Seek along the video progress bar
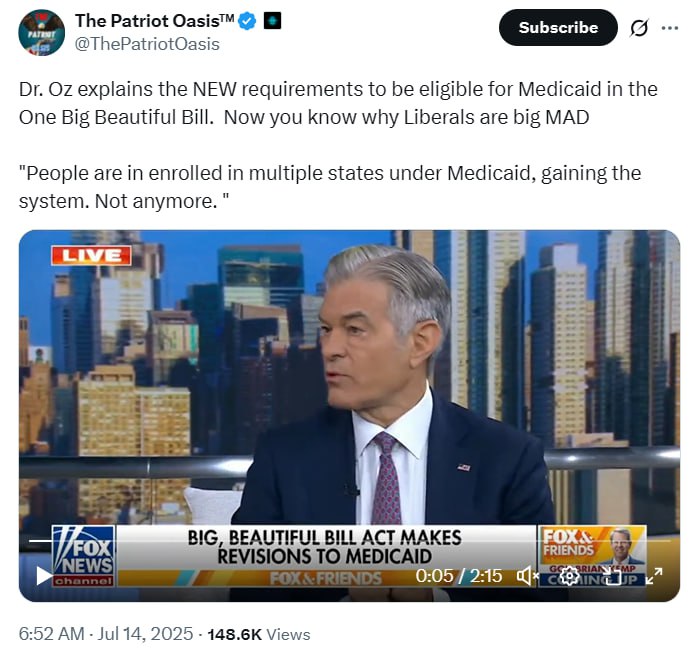Image resolution: width=699 pixels, height=659 pixels. [350, 541]
